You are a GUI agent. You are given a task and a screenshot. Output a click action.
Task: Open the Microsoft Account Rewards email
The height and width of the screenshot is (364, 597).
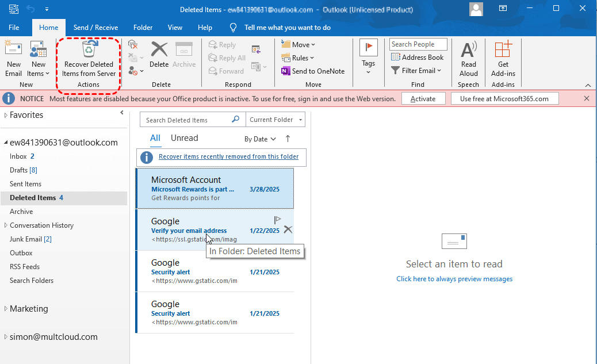pyautogui.click(x=215, y=189)
